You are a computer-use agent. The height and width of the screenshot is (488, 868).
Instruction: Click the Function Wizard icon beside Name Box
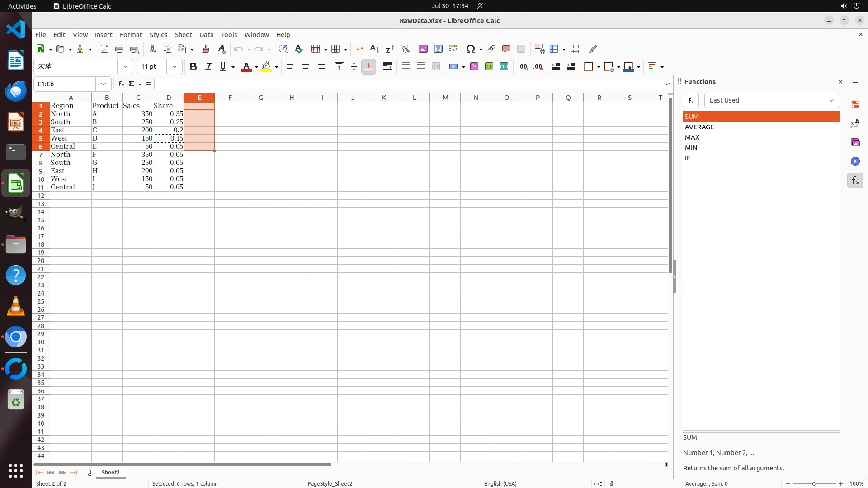click(121, 84)
